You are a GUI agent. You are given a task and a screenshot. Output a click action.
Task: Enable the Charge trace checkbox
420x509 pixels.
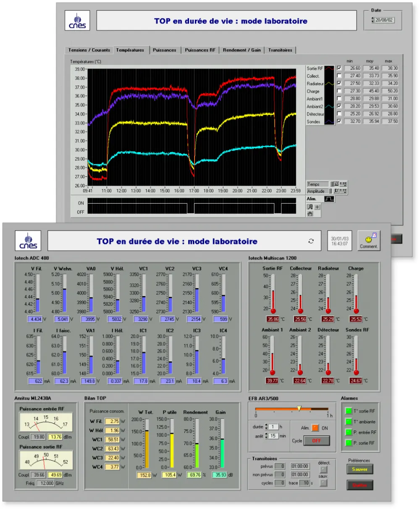click(x=339, y=91)
